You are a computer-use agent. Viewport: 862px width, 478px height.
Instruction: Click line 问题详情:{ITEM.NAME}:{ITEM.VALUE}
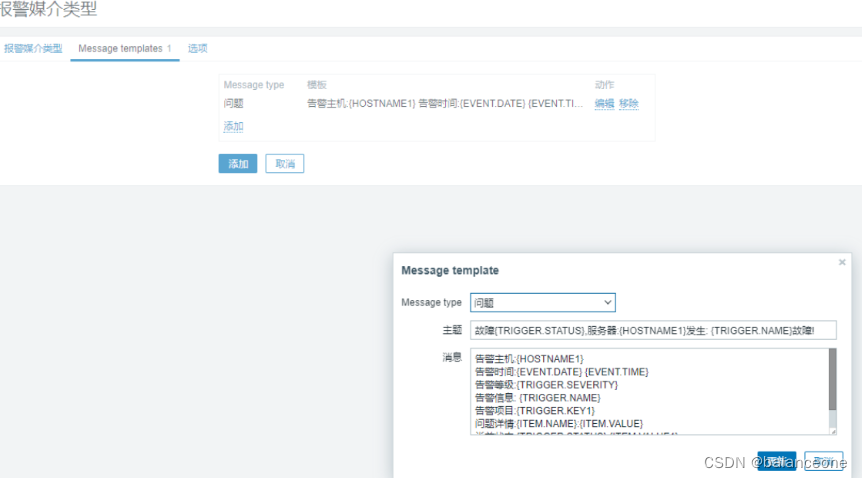pyautogui.click(x=559, y=424)
